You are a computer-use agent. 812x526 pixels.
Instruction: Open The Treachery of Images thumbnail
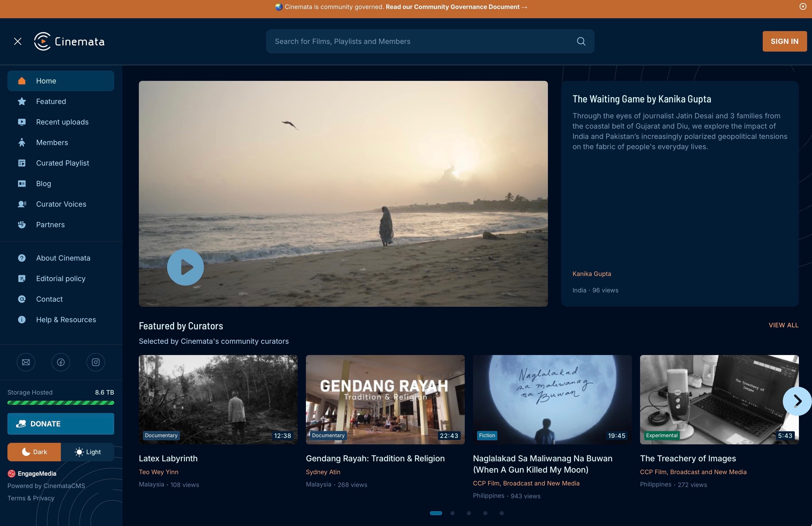pyautogui.click(x=719, y=399)
